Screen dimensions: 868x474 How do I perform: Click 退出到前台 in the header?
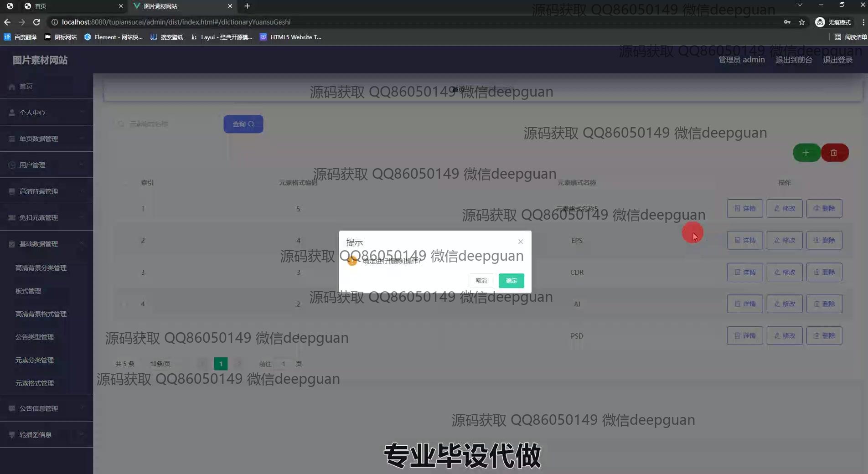click(x=794, y=60)
